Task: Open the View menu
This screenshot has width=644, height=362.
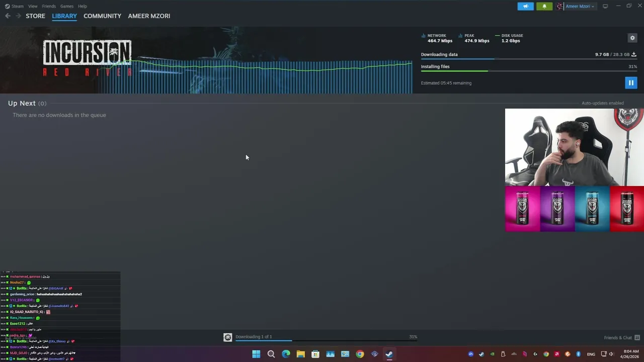Action: coord(33,6)
